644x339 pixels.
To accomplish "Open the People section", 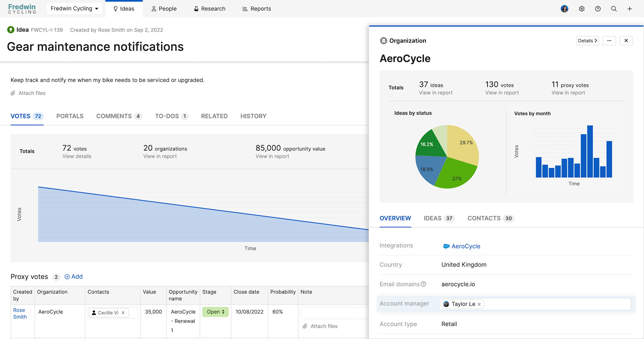I will [x=164, y=9].
